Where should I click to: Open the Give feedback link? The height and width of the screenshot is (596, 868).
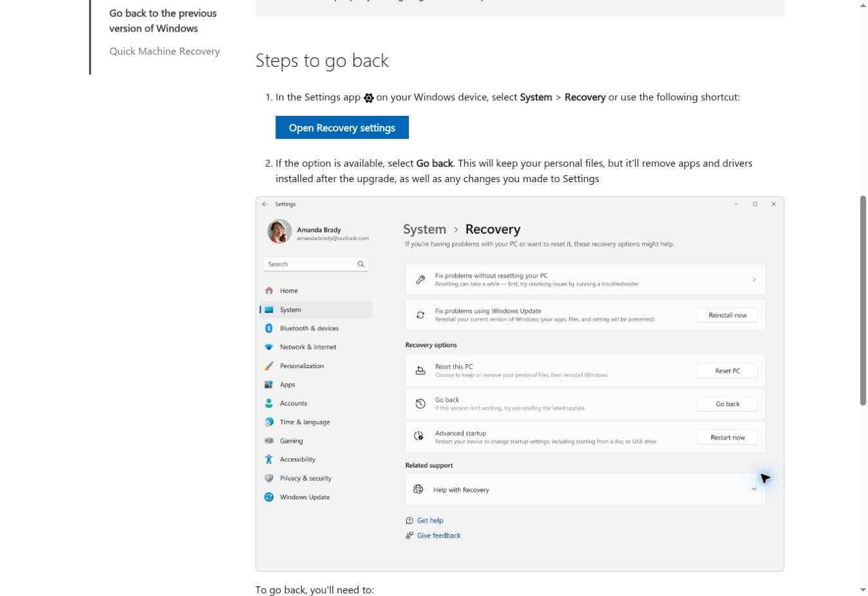439,535
